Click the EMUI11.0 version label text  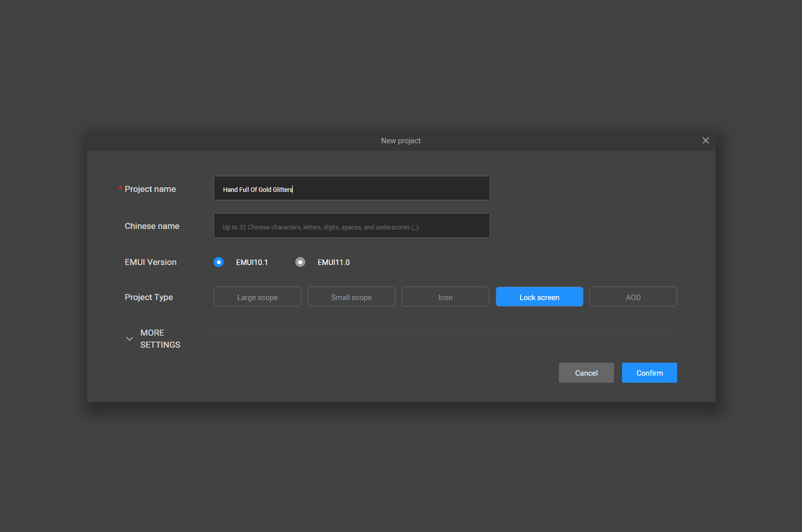pos(333,262)
